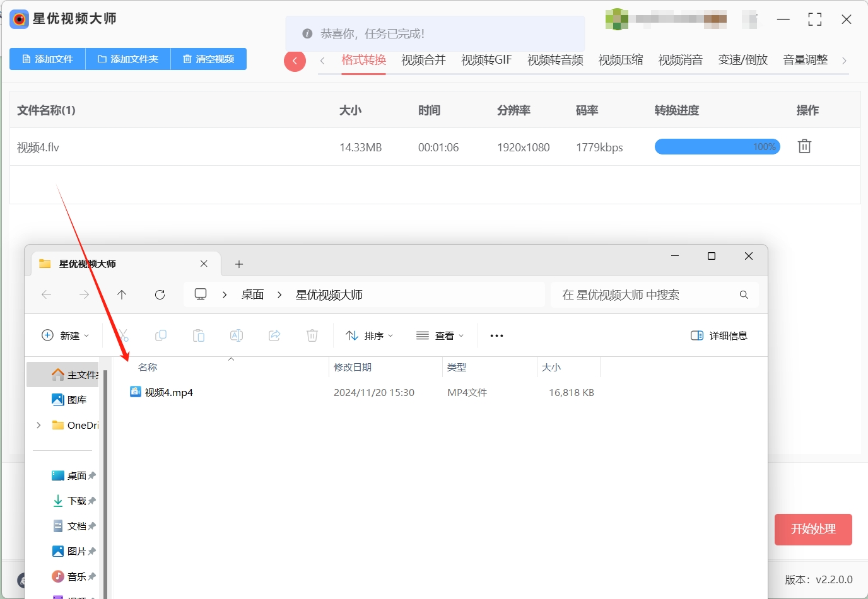This screenshot has height=599, width=868.
Task: Click the Copy icon in the Explorer toolbar
Action: 161,335
